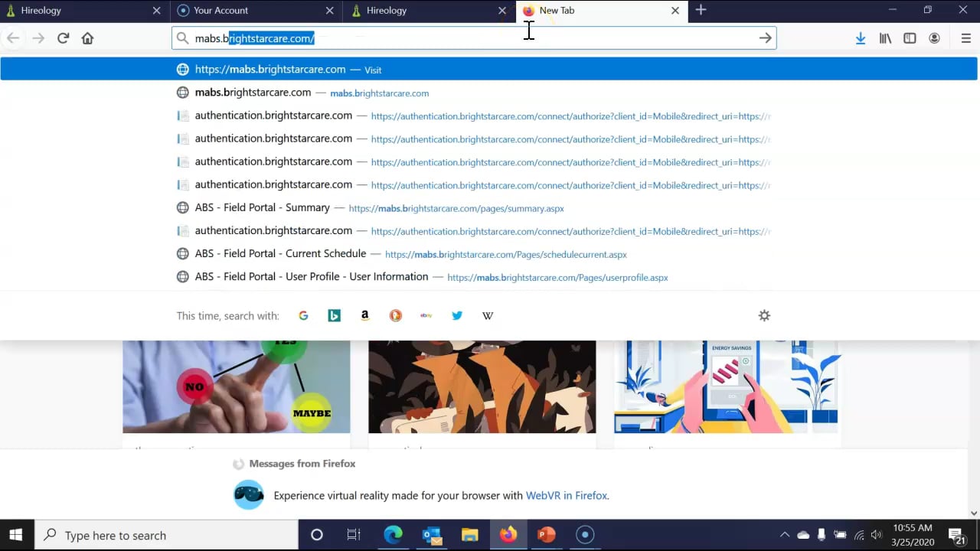The height and width of the screenshot is (551, 980).
Task: Open the taskbar clock and calendar
Action: (913, 535)
